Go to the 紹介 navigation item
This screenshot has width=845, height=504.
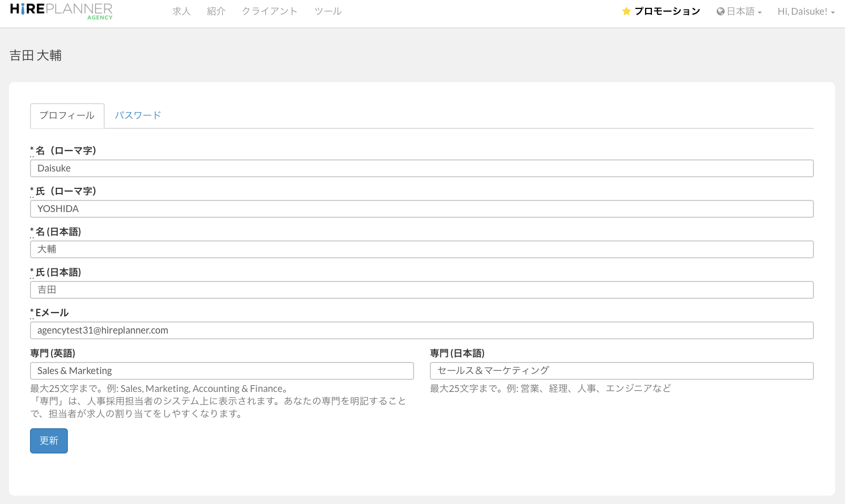[x=216, y=12]
